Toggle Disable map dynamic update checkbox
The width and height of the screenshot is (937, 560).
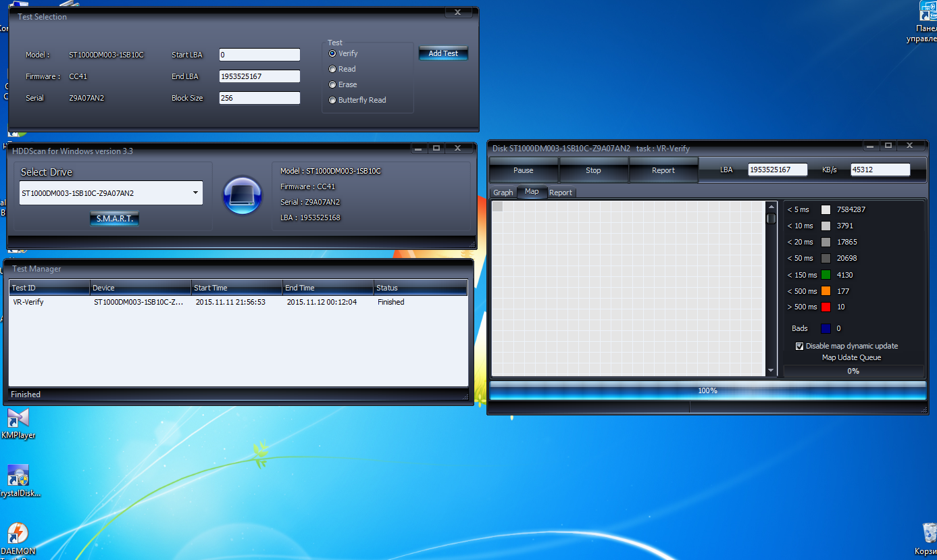pos(800,346)
